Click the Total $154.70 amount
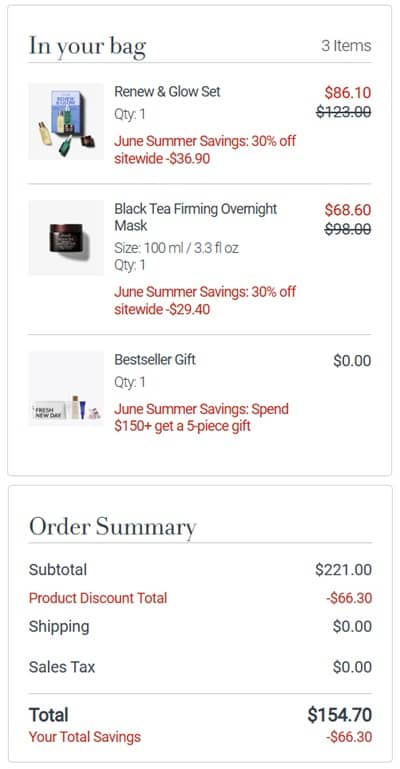The height and width of the screenshot is (769, 400). tap(340, 715)
